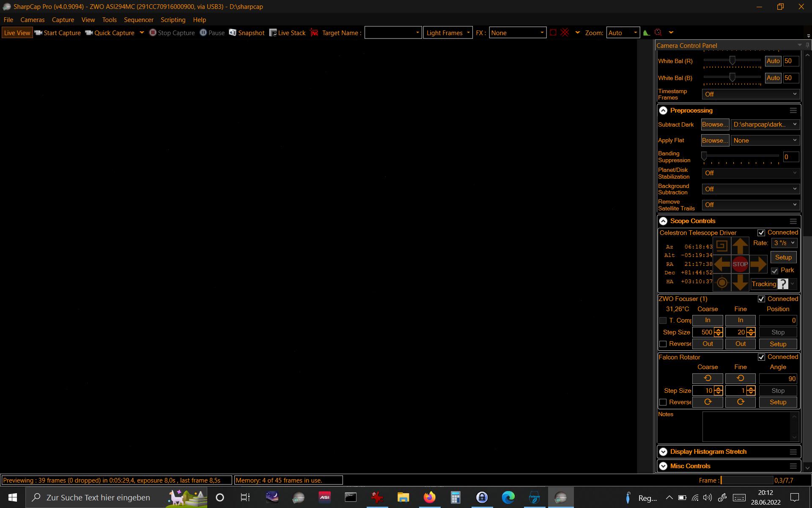This screenshot has height=508, width=812.
Task: Click the Quick Capture toolbar button
Action: (110, 33)
